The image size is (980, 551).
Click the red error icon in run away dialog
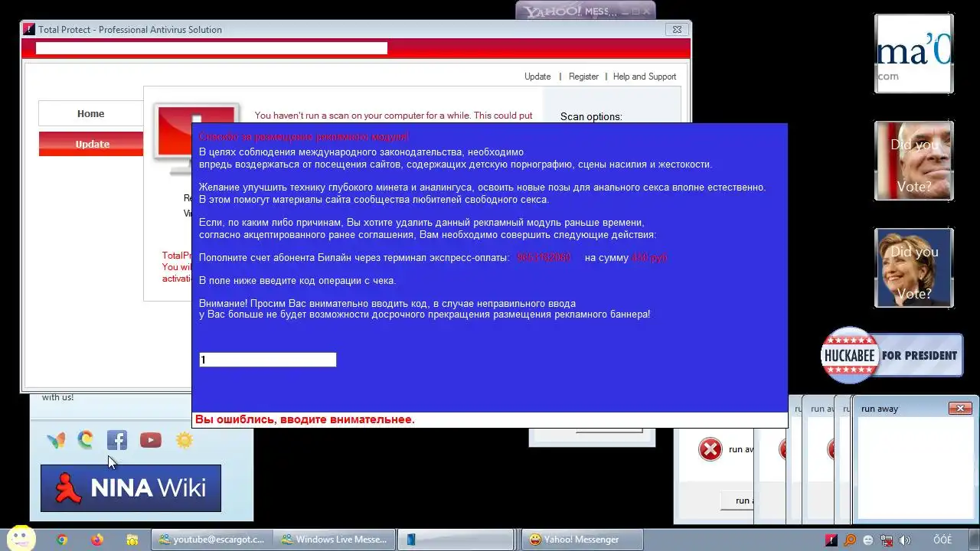(710, 449)
